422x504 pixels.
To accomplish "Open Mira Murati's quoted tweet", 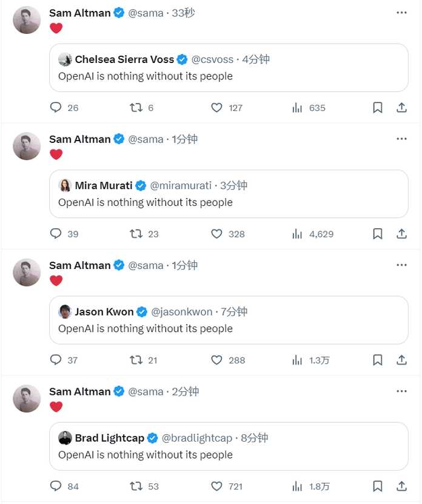I will tap(229, 194).
